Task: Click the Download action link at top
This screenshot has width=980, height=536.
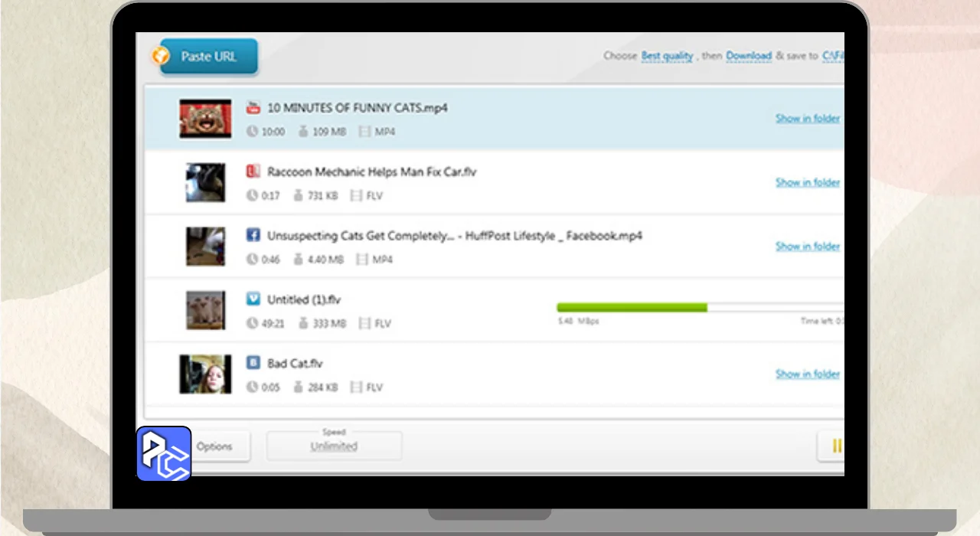Action: [749, 56]
